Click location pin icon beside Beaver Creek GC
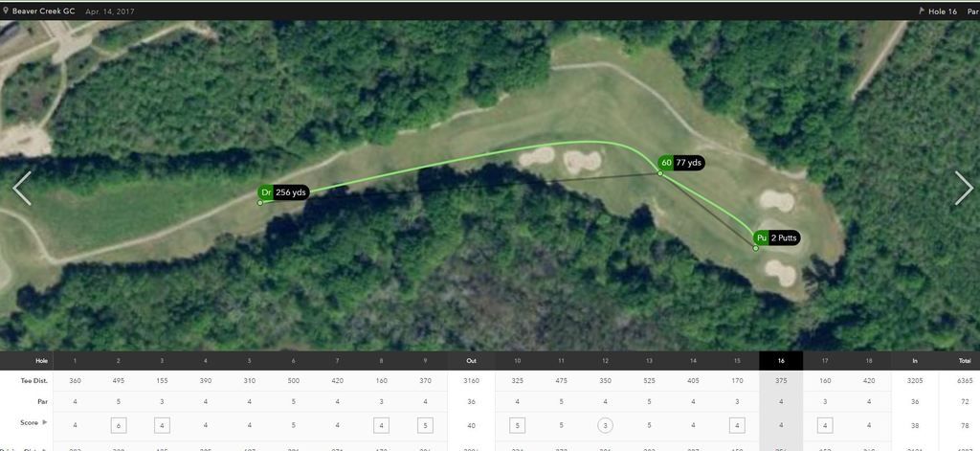Screen dimensions: 980x451 coord(7,11)
